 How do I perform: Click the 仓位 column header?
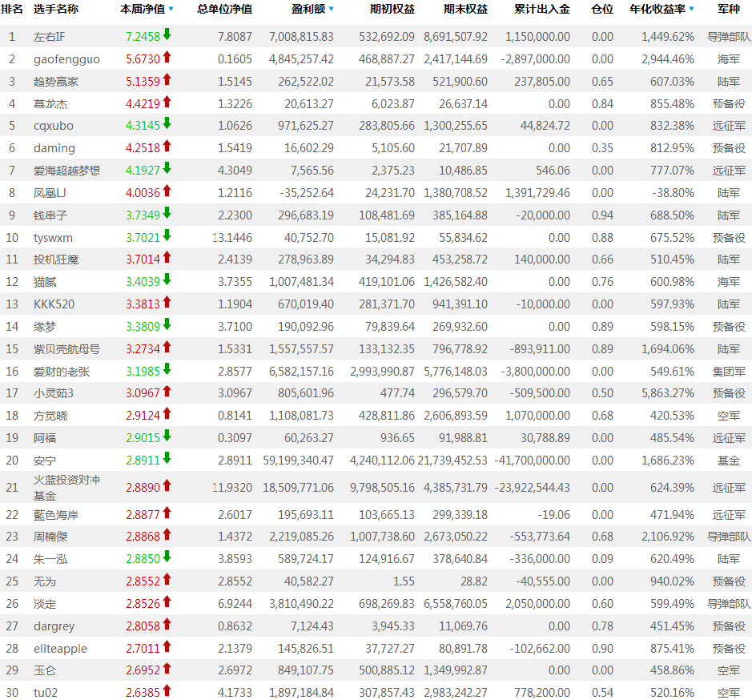602,9
